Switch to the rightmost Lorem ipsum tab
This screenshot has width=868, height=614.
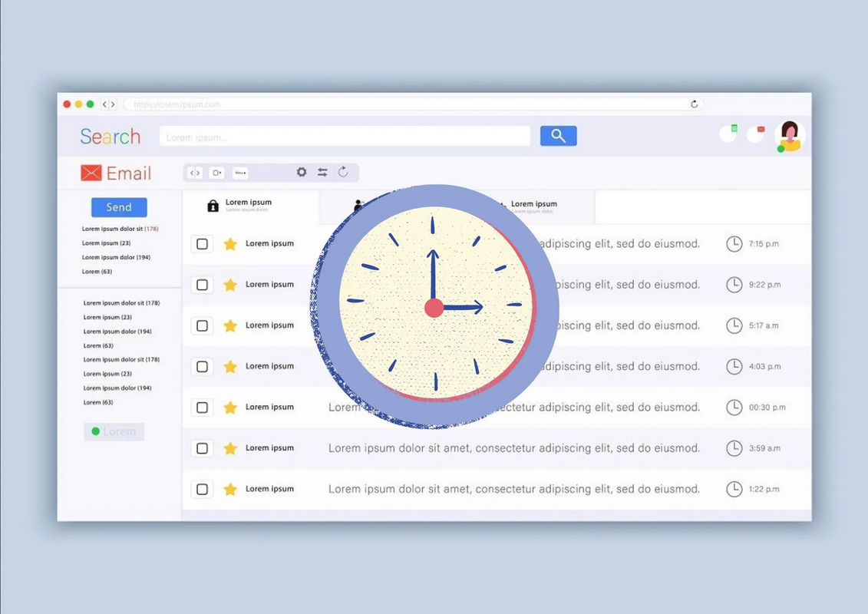[x=533, y=206]
